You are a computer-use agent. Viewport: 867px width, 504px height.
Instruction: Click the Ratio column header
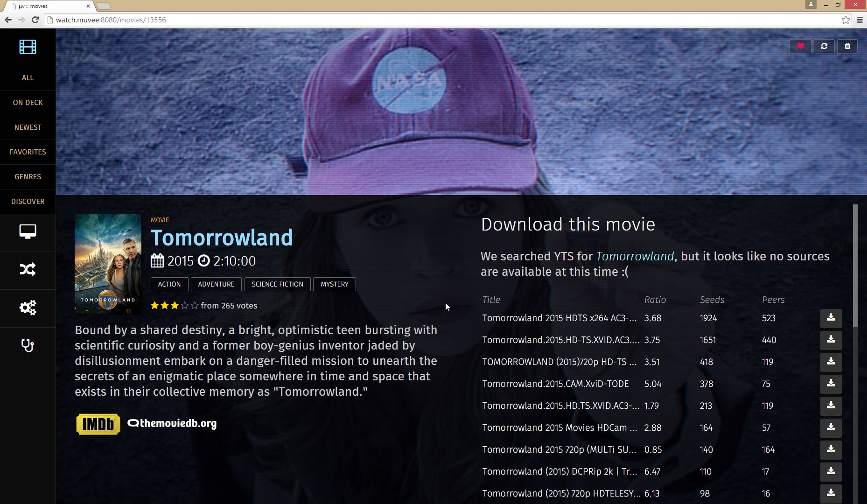coord(655,300)
